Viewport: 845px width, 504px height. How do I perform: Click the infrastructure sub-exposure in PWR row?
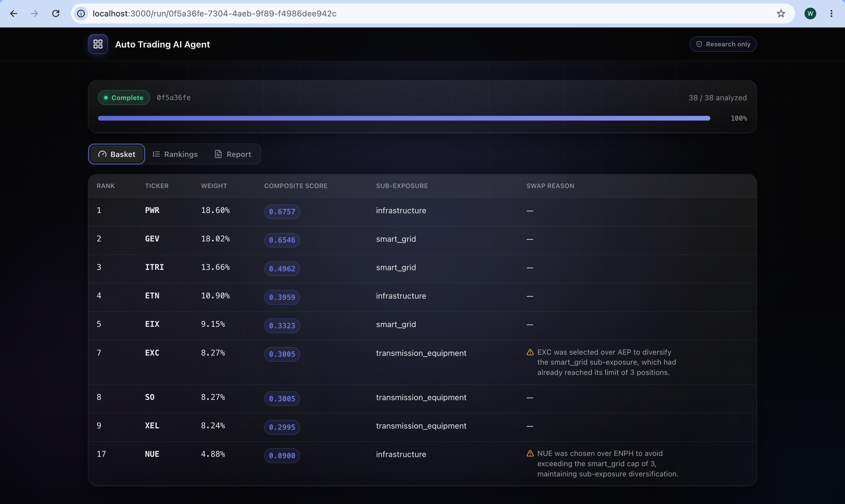pyautogui.click(x=401, y=211)
